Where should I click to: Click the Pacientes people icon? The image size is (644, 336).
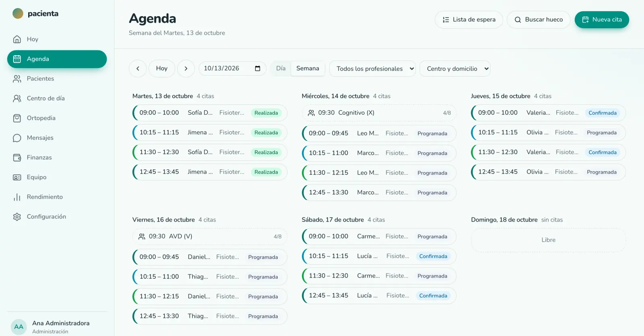pos(17,79)
